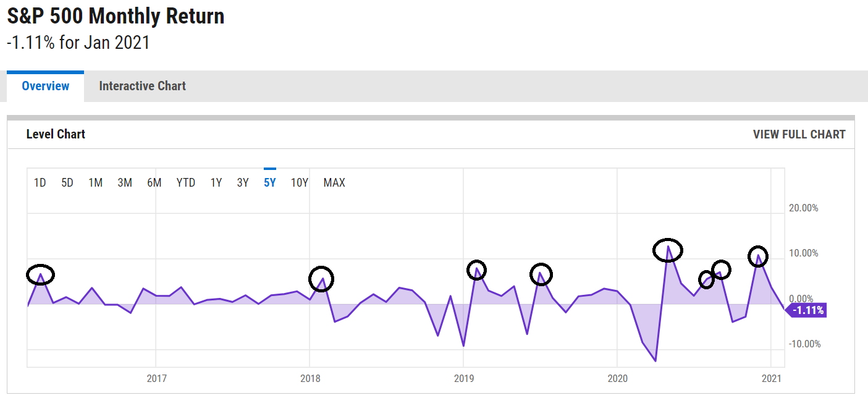This screenshot has width=868, height=403.
Task: Select the 1D time range
Action: [40, 182]
